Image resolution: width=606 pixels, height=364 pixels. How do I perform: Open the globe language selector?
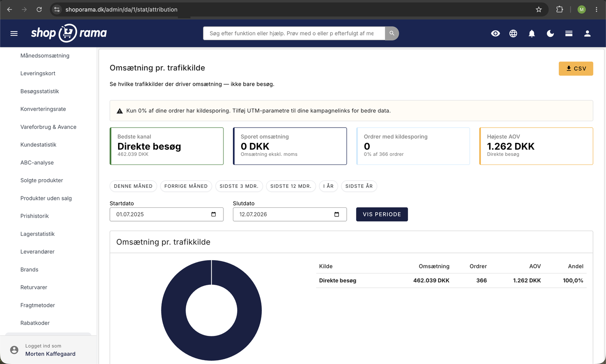tap(513, 33)
